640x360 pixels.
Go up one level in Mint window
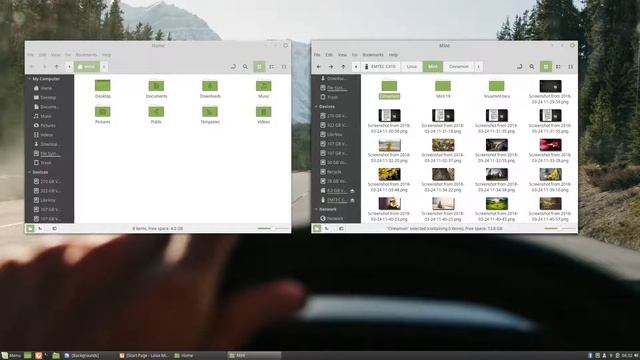click(x=343, y=67)
